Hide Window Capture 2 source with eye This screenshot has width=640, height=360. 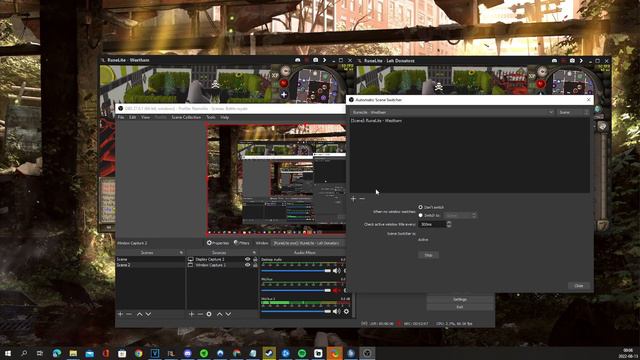tap(247, 265)
